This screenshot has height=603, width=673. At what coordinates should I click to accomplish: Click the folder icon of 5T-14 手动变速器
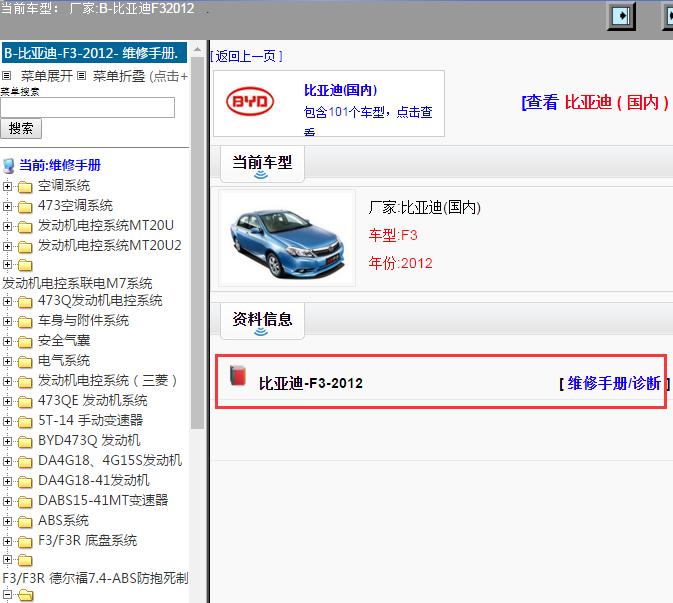pos(25,422)
